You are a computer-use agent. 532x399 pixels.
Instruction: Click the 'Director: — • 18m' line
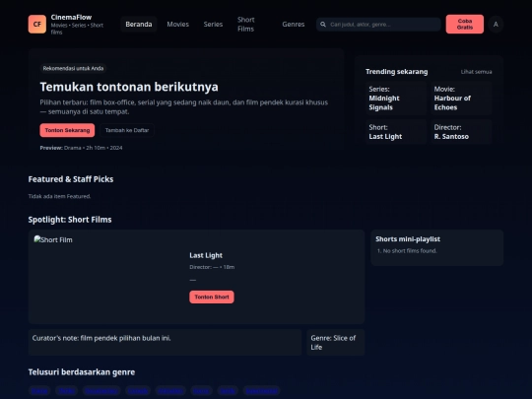212,267
